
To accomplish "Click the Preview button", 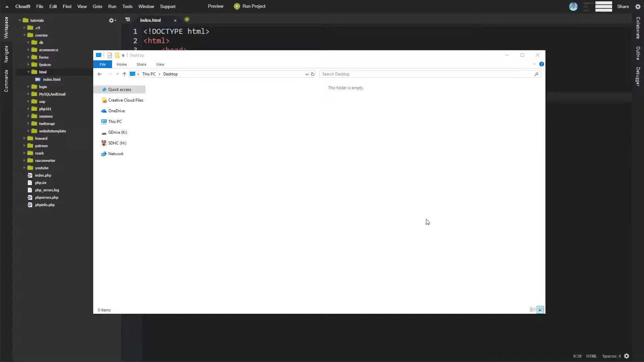I will point(216,6).
